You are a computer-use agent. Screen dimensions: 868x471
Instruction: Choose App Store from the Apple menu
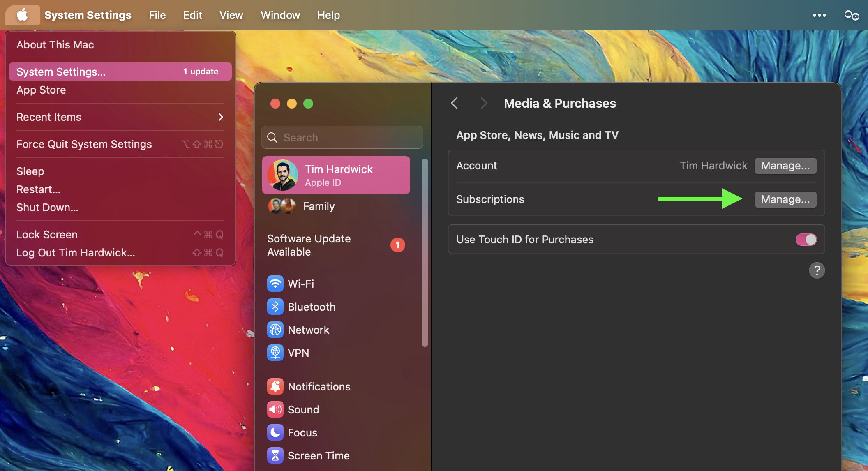(x=41, y=90)
